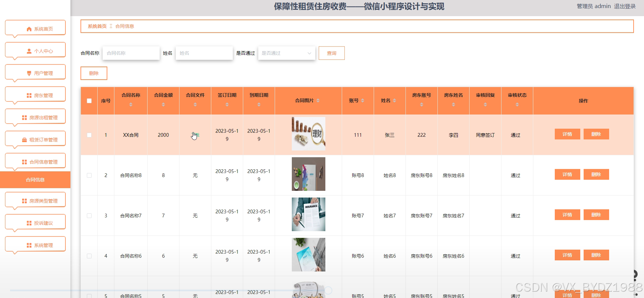Image resolution: width=644 pixels, height=298 pixels.
Task: Expand the 房源类型管理 sidebar menu
Action: [x=35, y=200]
